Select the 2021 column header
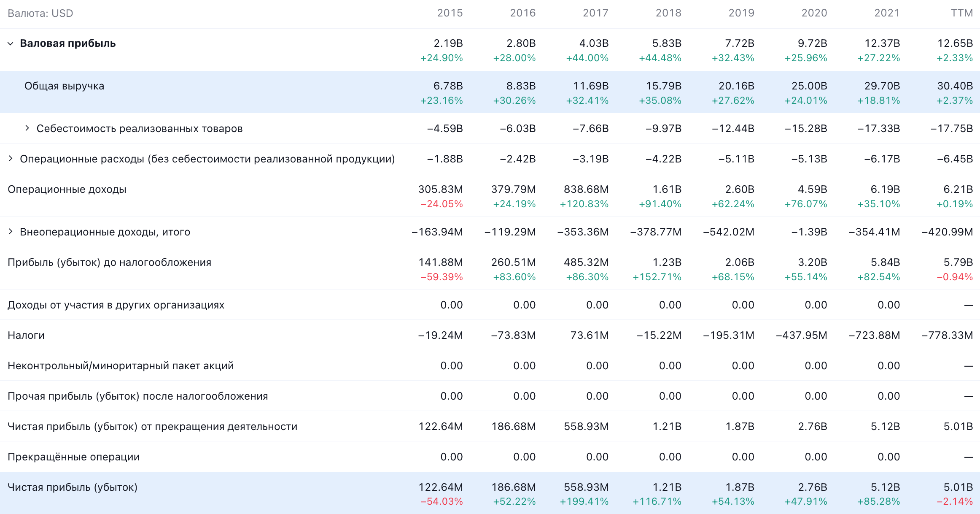 pos(887,13)
